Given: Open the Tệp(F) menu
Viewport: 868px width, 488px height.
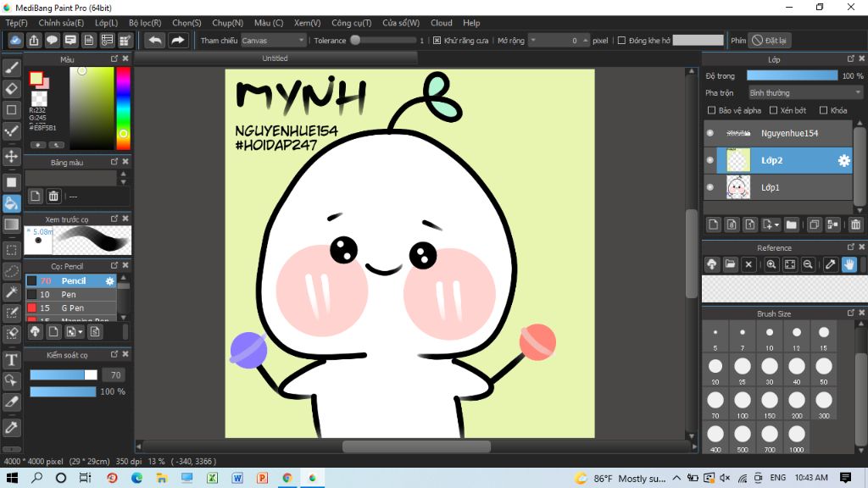Looking at the screenshot, I should coord(17,23).
